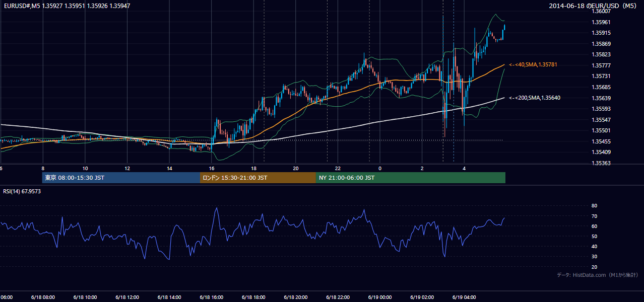Screen dimensions: 644x302
Task: Click RSI scale value 70
Action: tap(594, 216)
